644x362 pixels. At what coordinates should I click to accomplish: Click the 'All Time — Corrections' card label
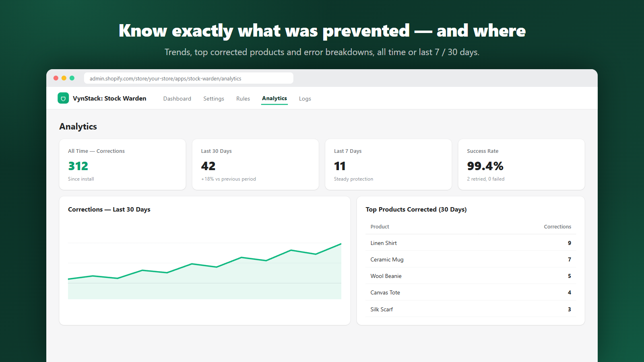pos(96,151)
